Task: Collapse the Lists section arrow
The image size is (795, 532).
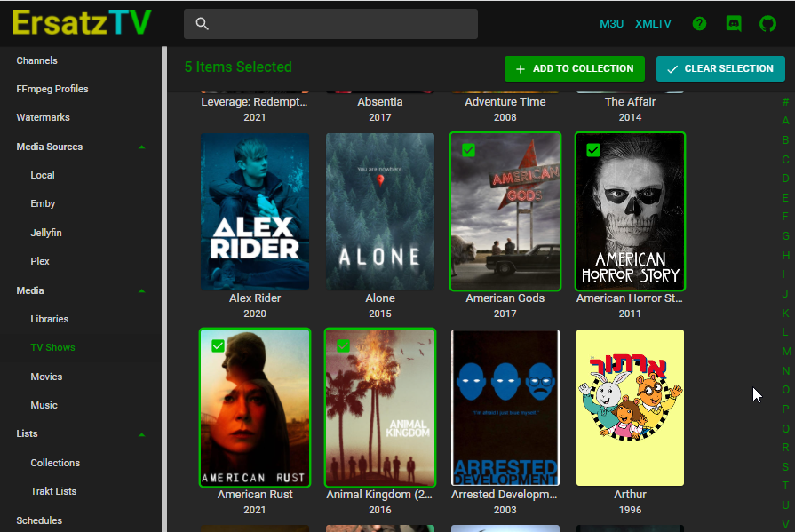Action: pyautogui.click(x=142, y=434)
